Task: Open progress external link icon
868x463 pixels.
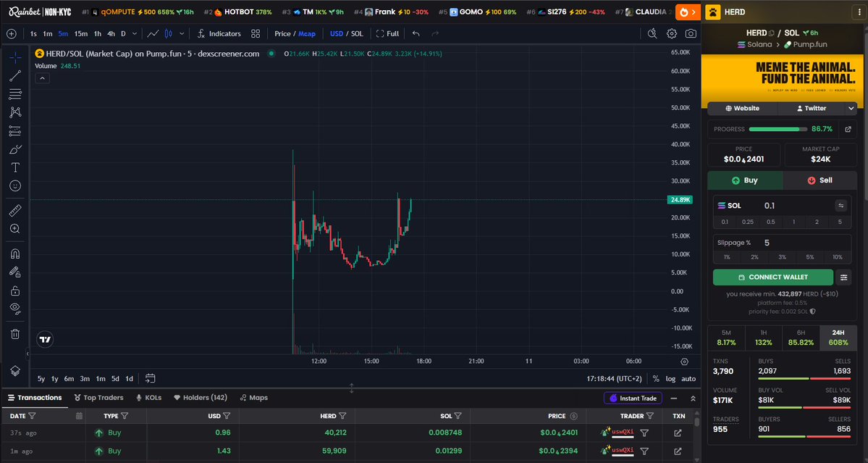Action: tap(848, 129)
